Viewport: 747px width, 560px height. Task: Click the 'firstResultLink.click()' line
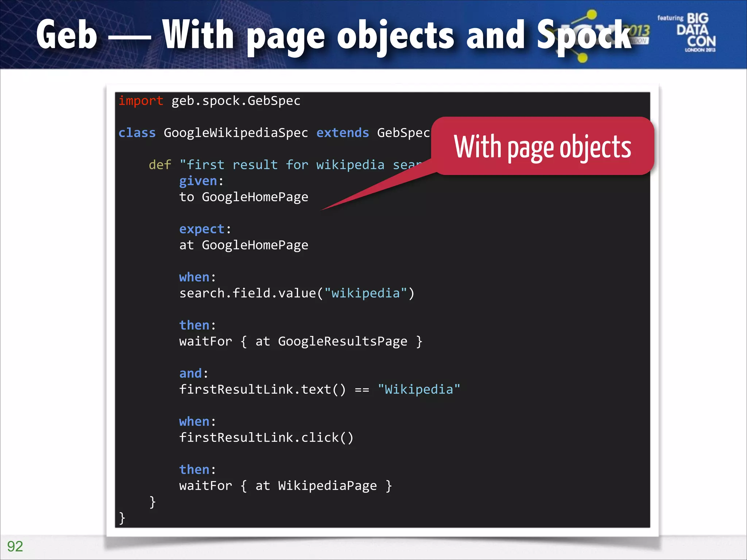tap(266, 437)
